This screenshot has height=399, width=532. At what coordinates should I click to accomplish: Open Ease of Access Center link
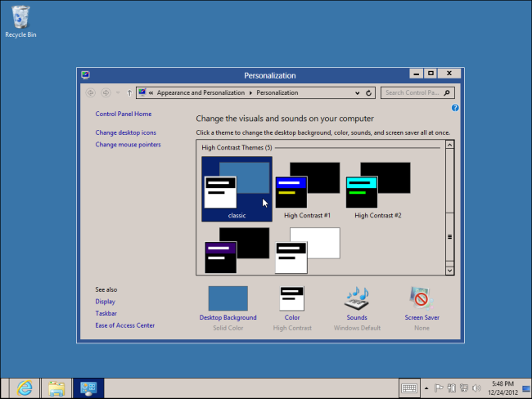(124, 325)
